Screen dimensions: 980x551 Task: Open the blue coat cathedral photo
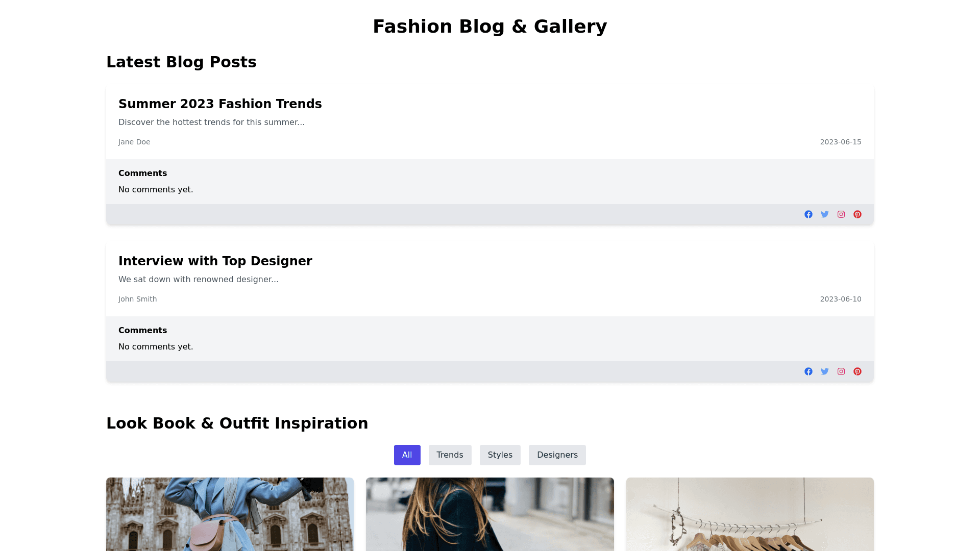click(x=230, y=514)
